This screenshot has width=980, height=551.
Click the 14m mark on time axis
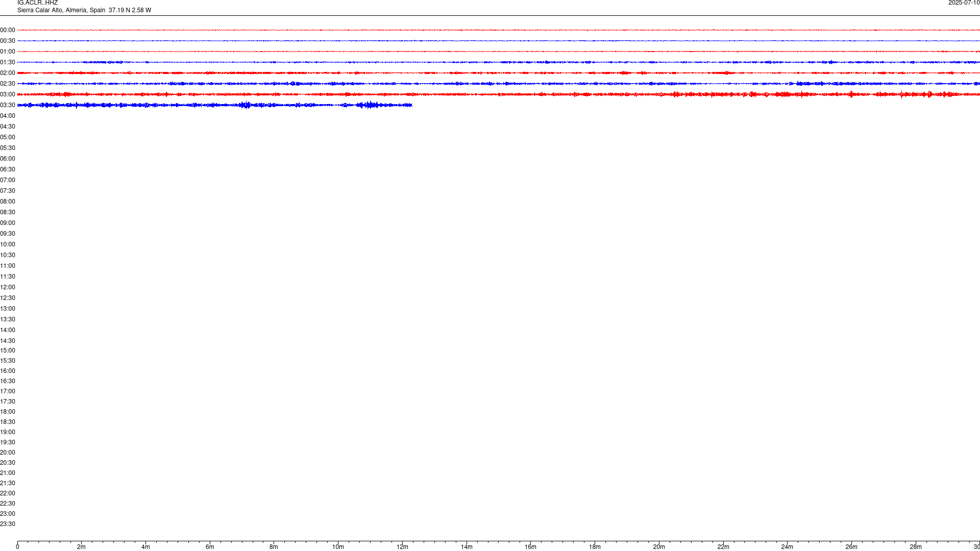[x=467, y=547]
